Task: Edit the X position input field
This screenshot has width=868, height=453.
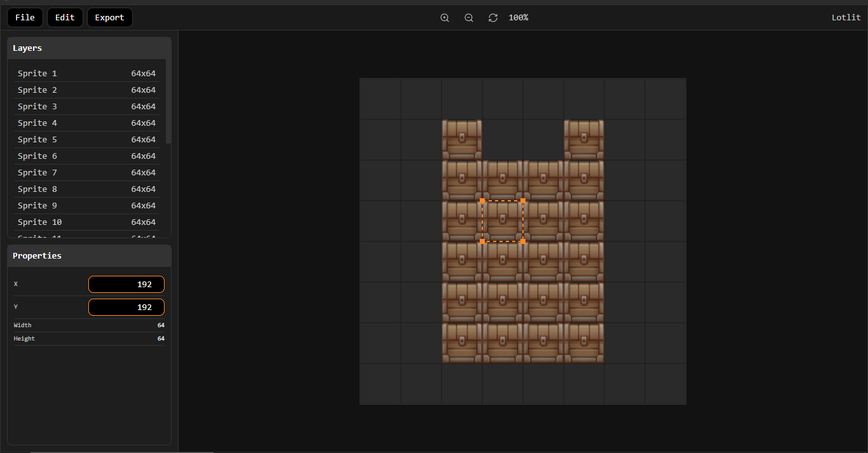Action: click(x=126, y=284)
